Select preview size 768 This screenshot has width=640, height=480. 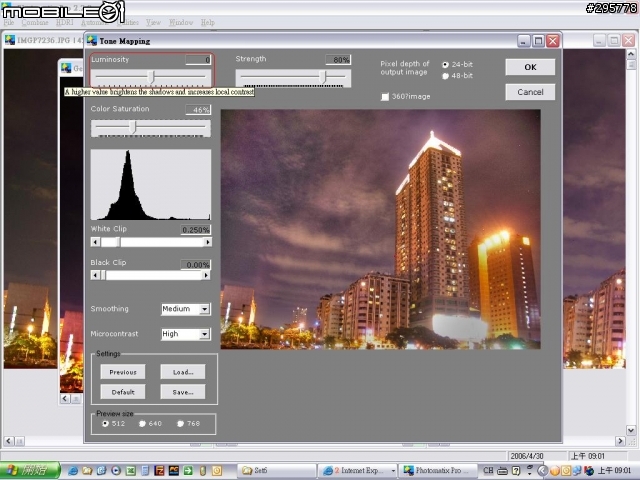click(x=180, y=424)
